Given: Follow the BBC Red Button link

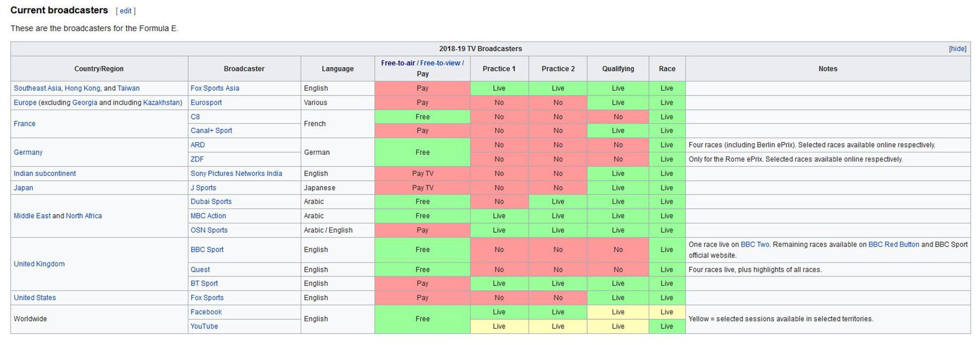Looking at the screenshot, I should [894, 245].
